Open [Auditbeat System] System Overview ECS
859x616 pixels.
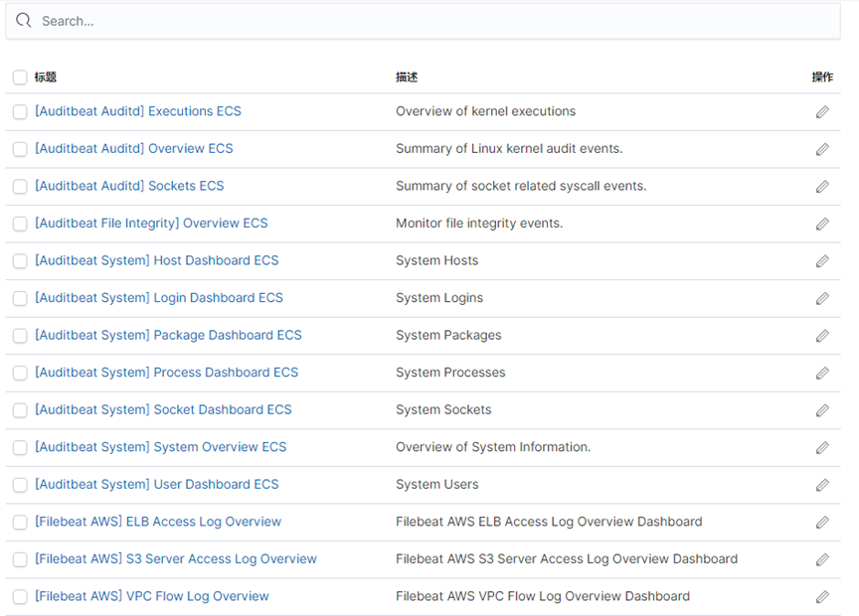click(161, 447)
